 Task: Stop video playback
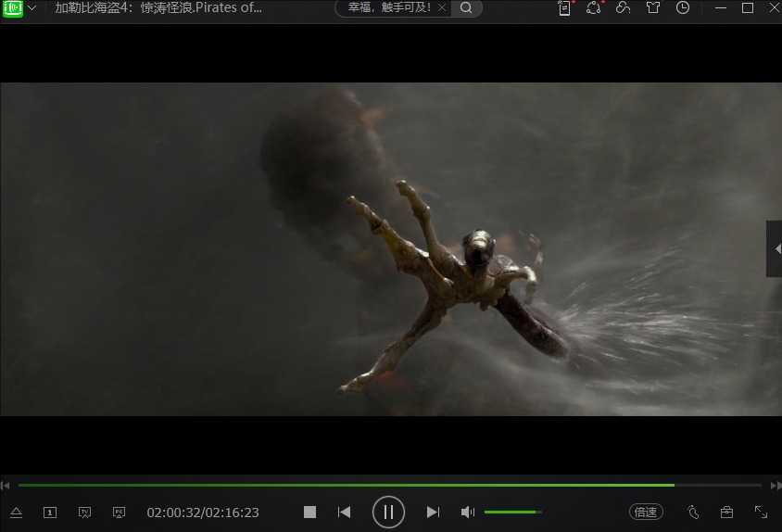310,512
